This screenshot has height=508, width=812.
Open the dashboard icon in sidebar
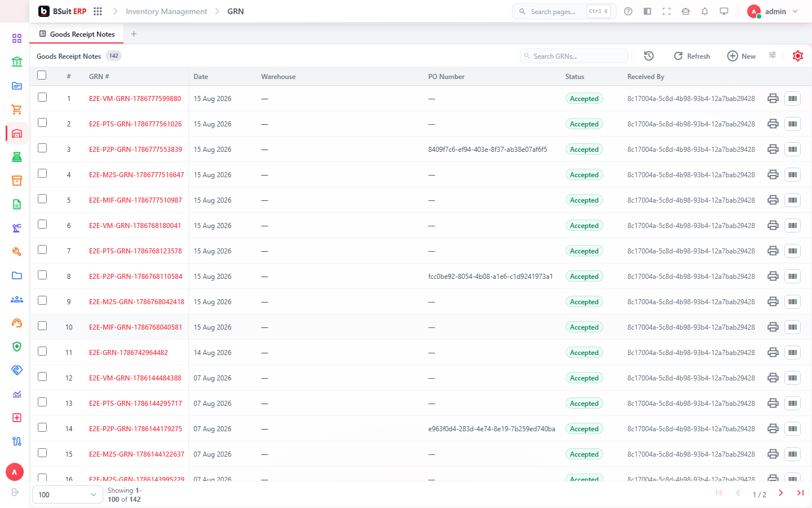[17, 38]
